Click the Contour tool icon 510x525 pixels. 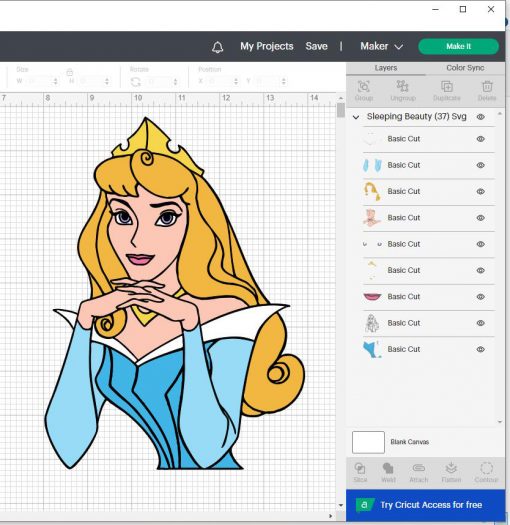[x=486, y=468]
